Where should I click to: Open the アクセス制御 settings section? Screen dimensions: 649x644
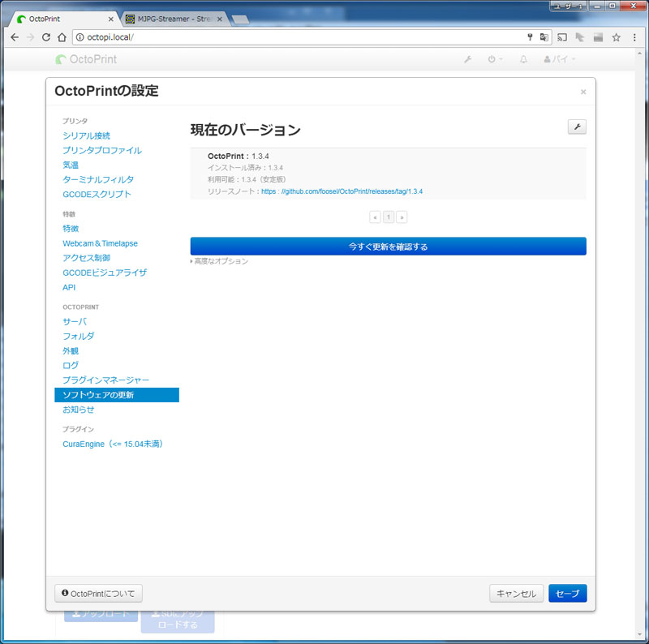87,258
